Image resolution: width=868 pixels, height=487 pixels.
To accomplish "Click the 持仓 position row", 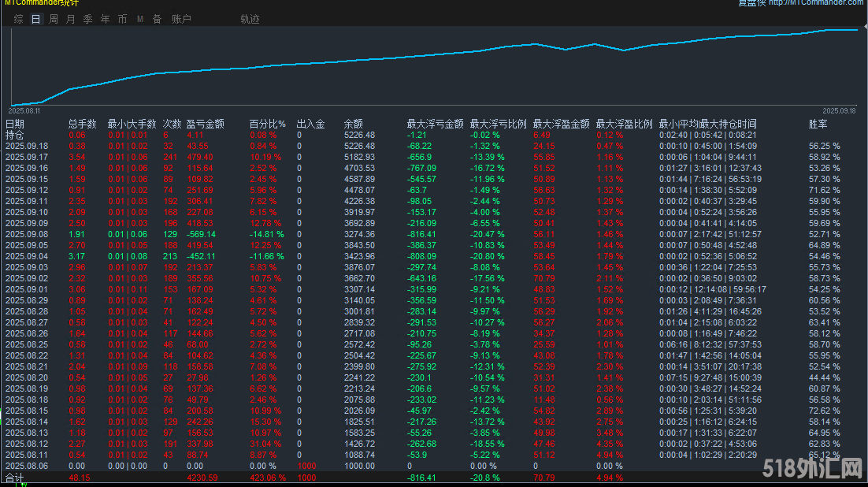I will (x=16, y=135).
